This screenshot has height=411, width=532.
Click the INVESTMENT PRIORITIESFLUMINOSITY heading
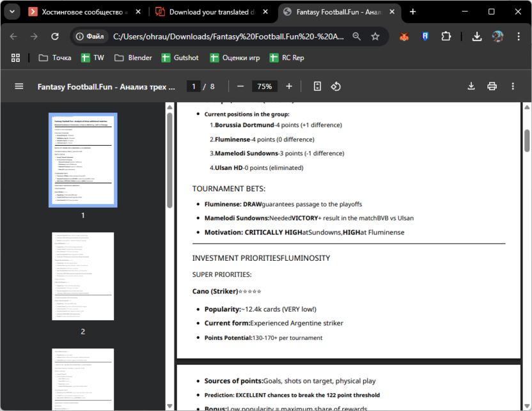tap(261, 258)
